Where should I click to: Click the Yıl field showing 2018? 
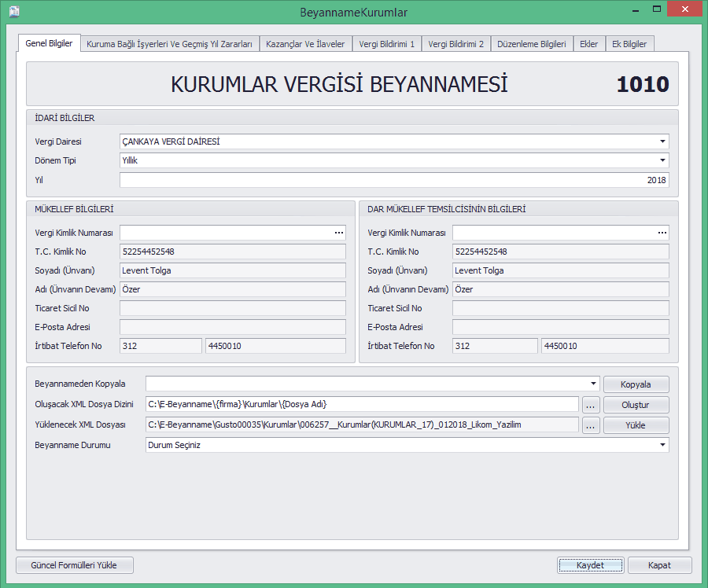click(393, 179)
